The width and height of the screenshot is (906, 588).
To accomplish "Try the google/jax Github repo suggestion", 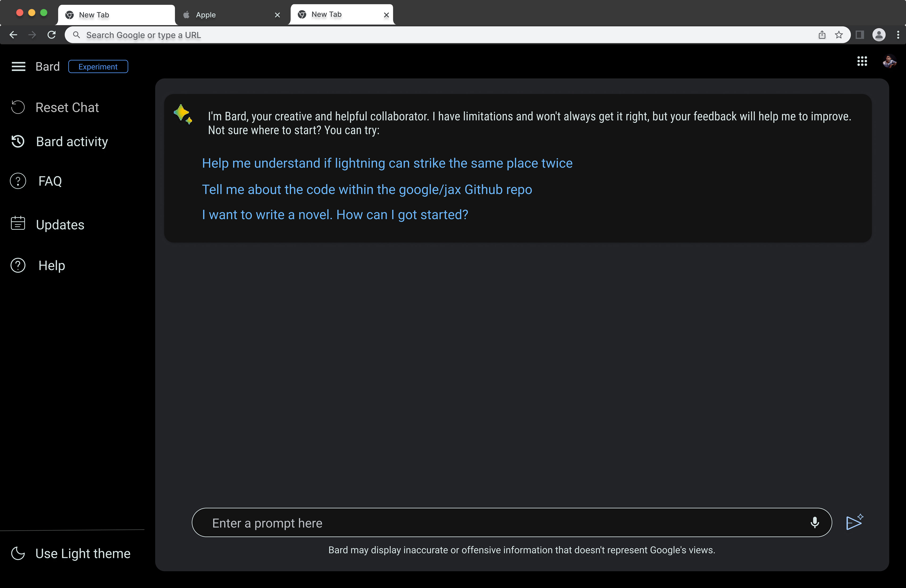I will point(367,189).
